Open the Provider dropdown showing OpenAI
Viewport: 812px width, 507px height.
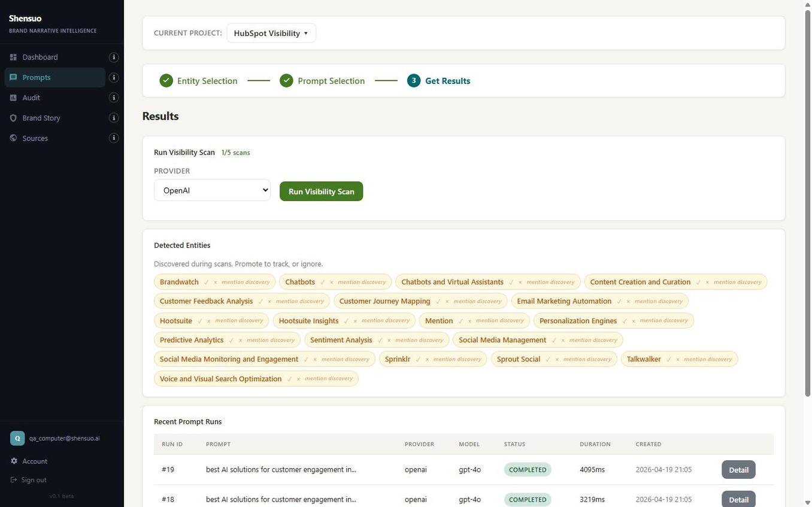pos(211,190)
